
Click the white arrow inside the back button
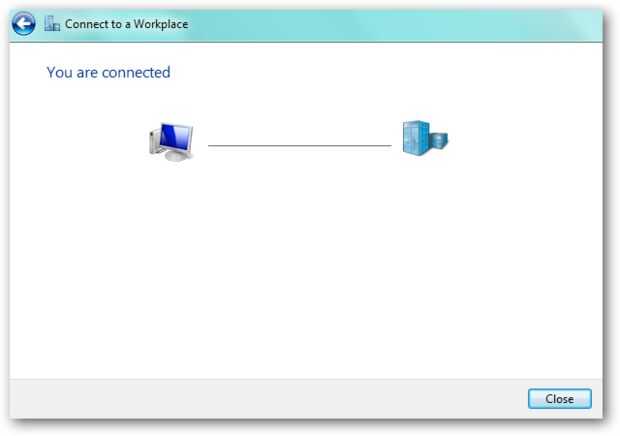(23, 24)
